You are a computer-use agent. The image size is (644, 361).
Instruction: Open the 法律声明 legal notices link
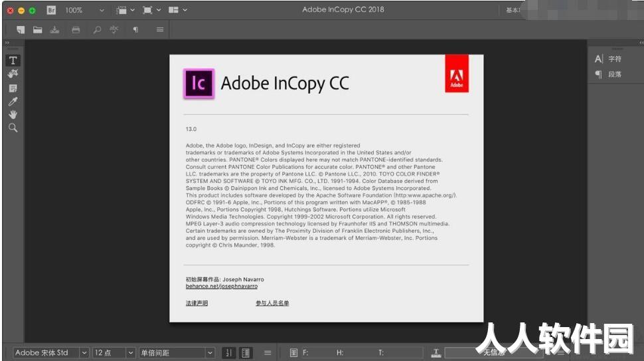[x=197, y=303]
